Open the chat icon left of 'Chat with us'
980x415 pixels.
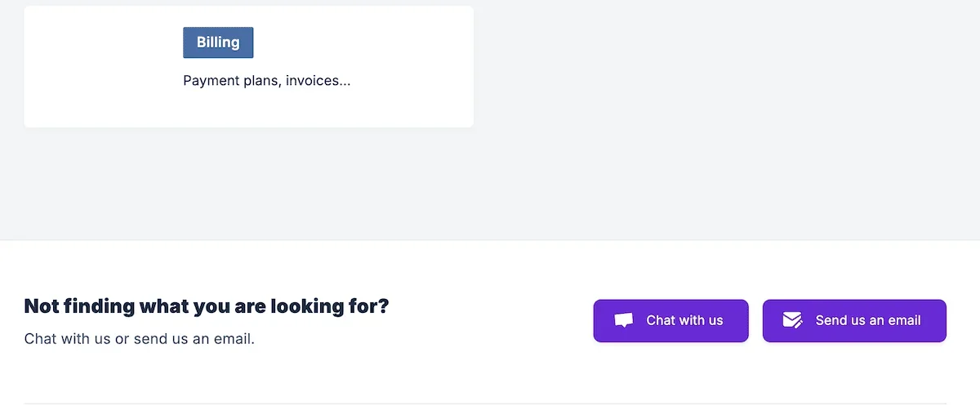624,320
